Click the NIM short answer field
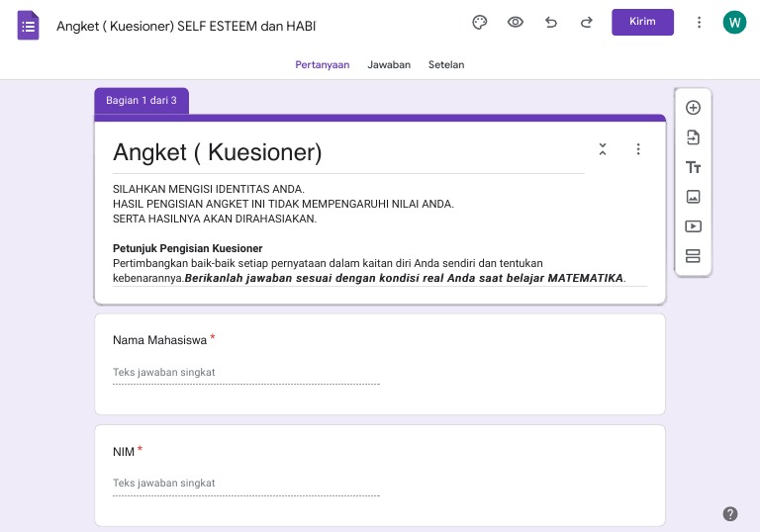Screen dimensions: 760x532 pos(246,484)
